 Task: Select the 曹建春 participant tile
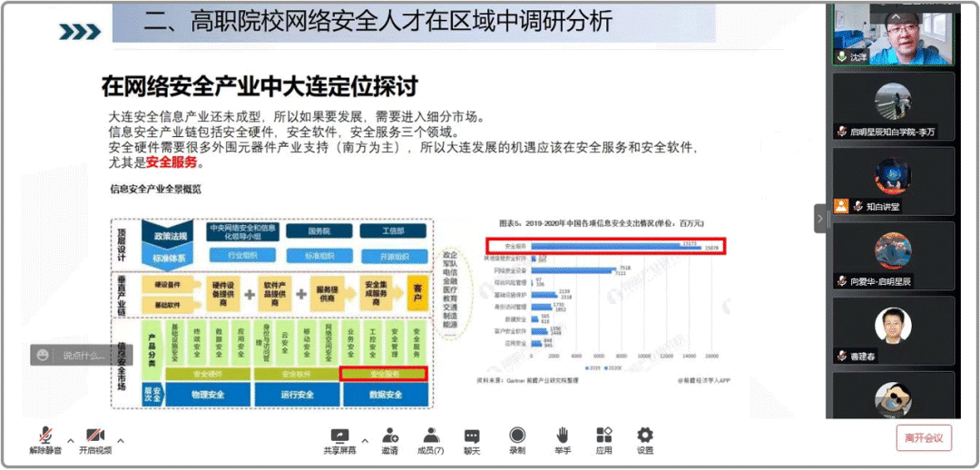tap(894, 331)
